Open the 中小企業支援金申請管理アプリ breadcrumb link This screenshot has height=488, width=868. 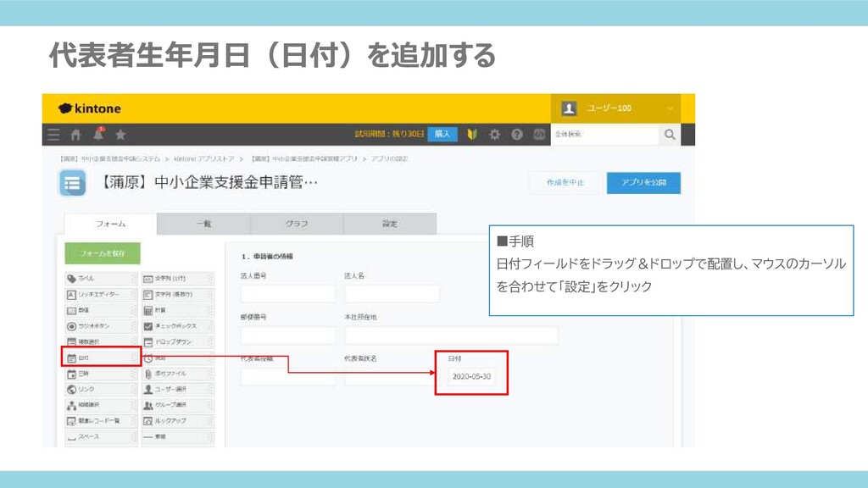(304, 158)
